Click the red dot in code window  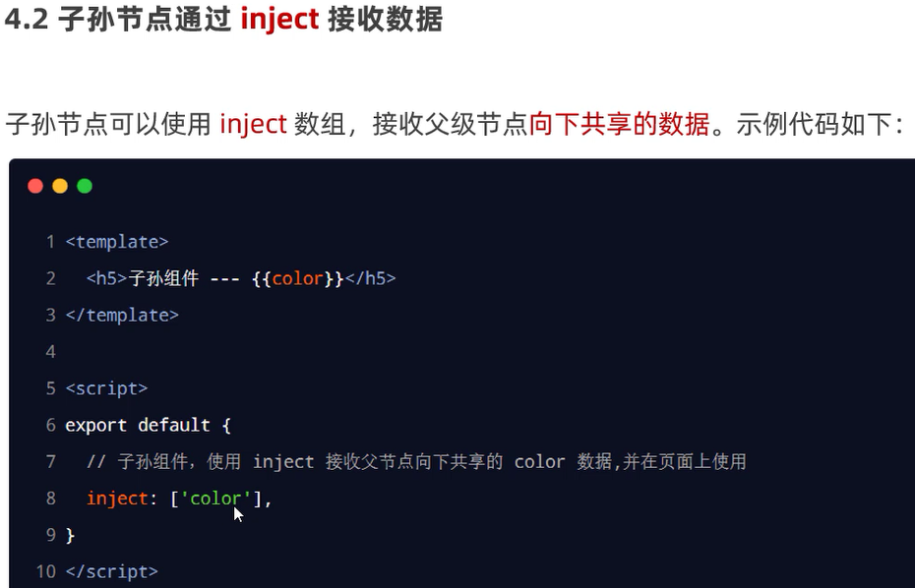[x=35, y=186]
